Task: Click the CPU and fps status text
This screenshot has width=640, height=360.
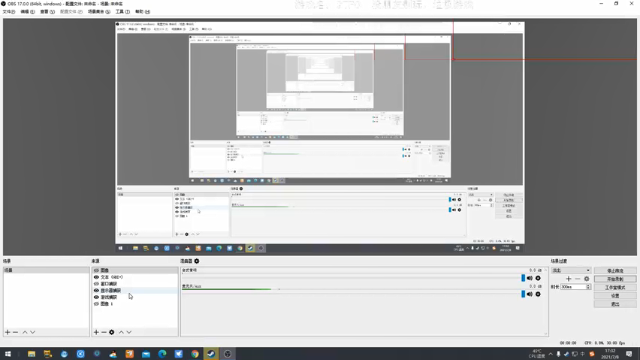Action: 604,343
